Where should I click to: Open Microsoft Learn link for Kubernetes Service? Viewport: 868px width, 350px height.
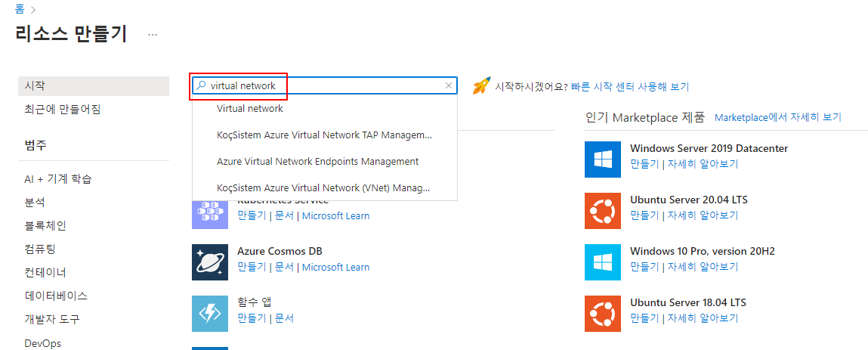[x=335, y=216]
